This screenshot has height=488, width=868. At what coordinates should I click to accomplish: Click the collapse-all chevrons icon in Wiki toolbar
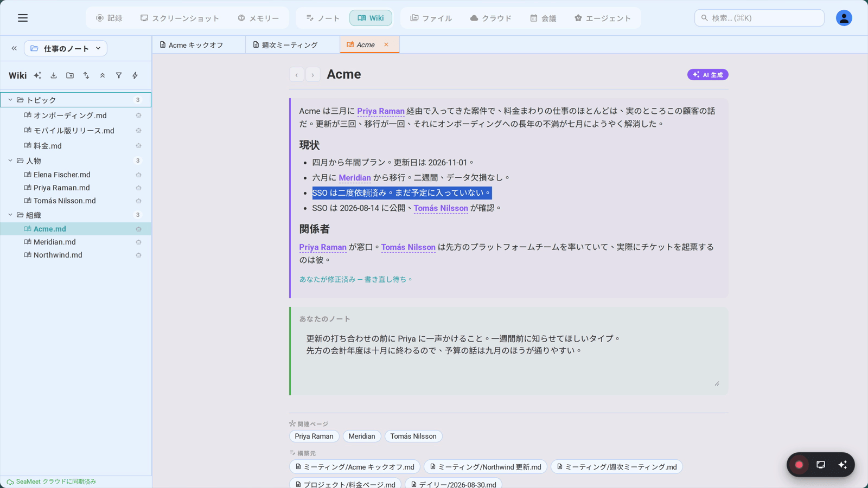pyautogui.click(x=103, y=75)
